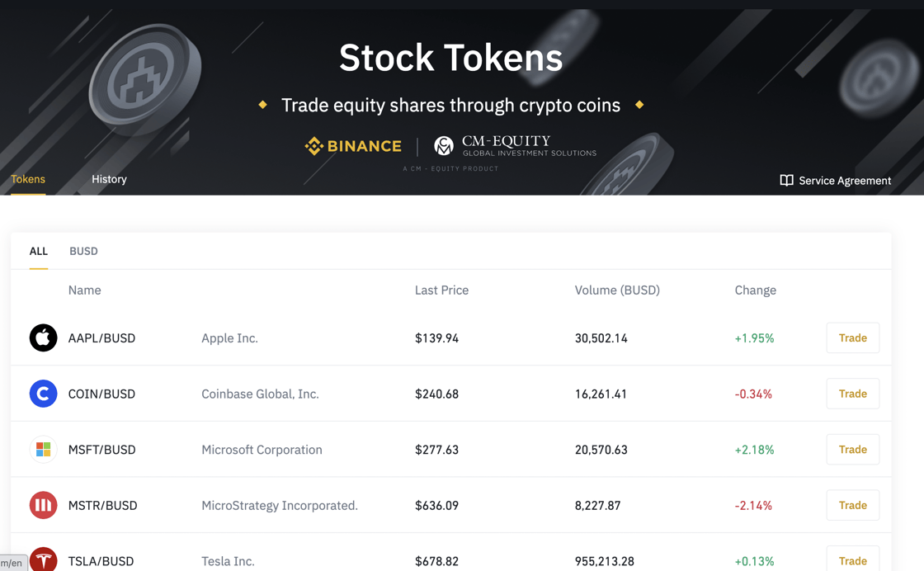Select the ALL tokens tab
Image resolution: width=924 pixels, height=571 pixels.
tap(38, 251)
